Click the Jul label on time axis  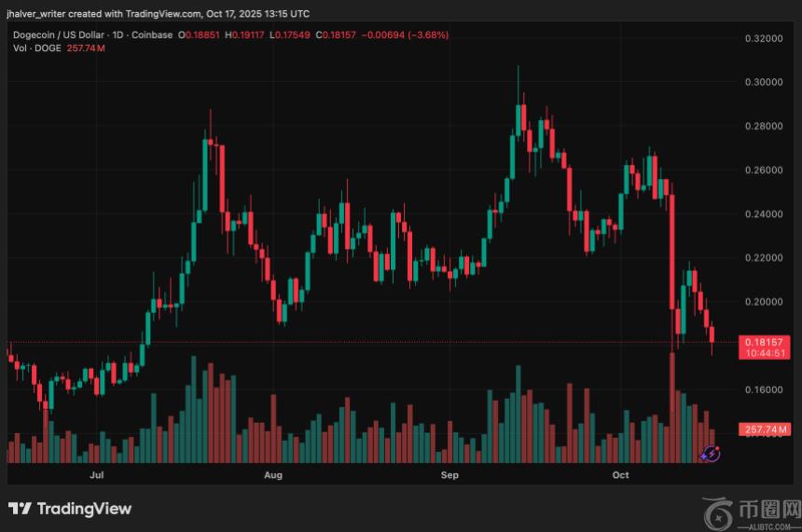coord(96,475)
